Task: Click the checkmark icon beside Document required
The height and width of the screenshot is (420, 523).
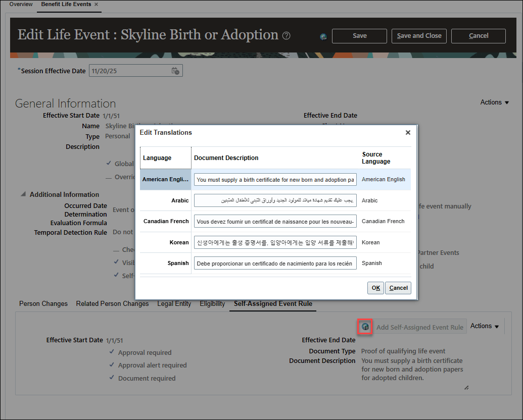Action: tap(112, 378)
